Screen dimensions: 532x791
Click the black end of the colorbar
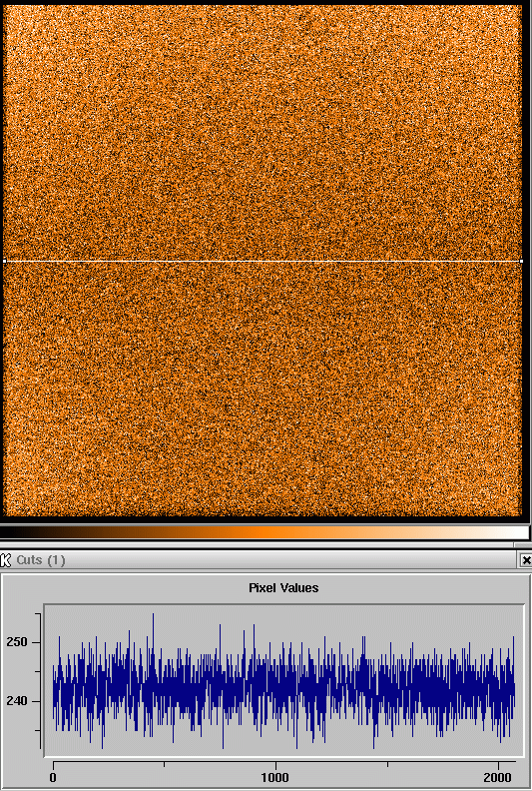click(13, 532)
